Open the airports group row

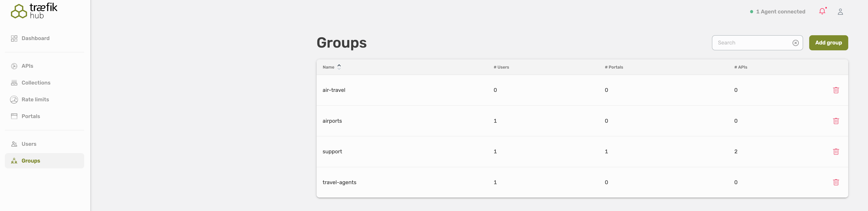tap(332, 120)
